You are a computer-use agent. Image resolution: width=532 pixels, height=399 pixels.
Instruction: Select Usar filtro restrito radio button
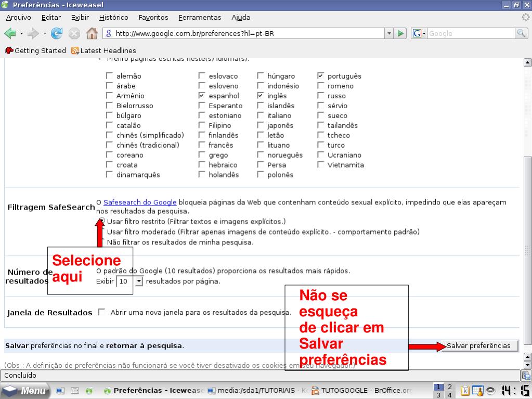pos(101,221)
